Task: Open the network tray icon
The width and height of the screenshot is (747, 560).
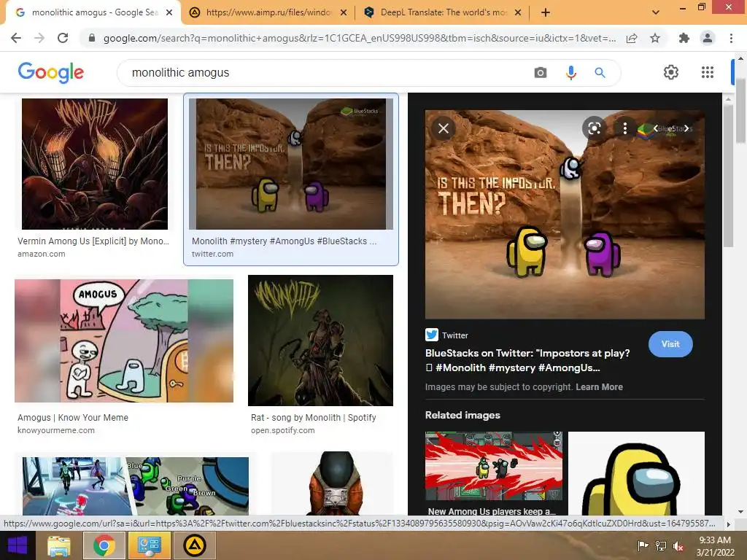Action: coord(661,546)
